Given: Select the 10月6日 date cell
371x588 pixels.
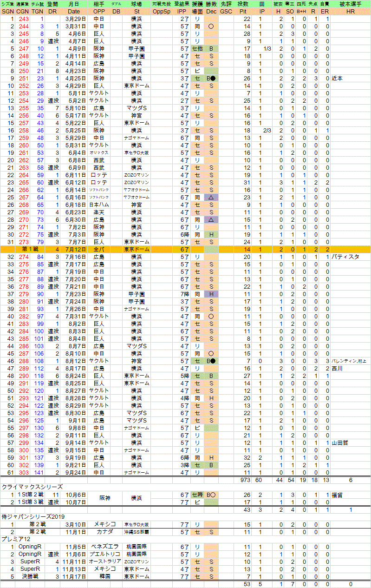Looking at the screenshot, I should click(x=73, y=495).
